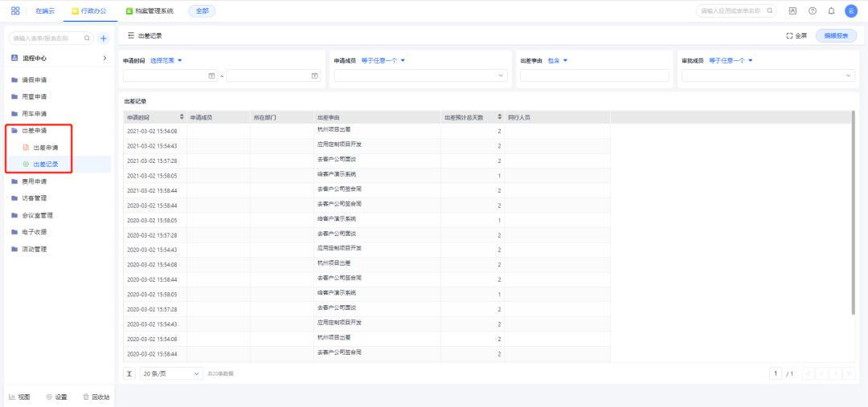Screen dimensions: 868x407
Task: Open the 设置 settings gear
Action: coord(56,397)
